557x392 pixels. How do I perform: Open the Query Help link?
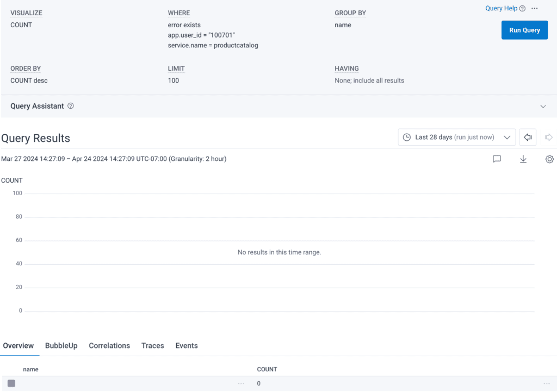(501, 9)
